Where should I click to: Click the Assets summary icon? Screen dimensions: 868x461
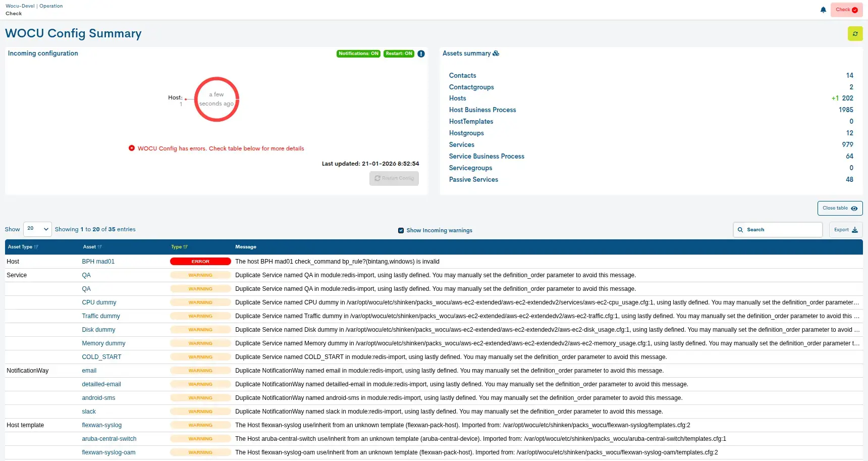click(496, 53)
